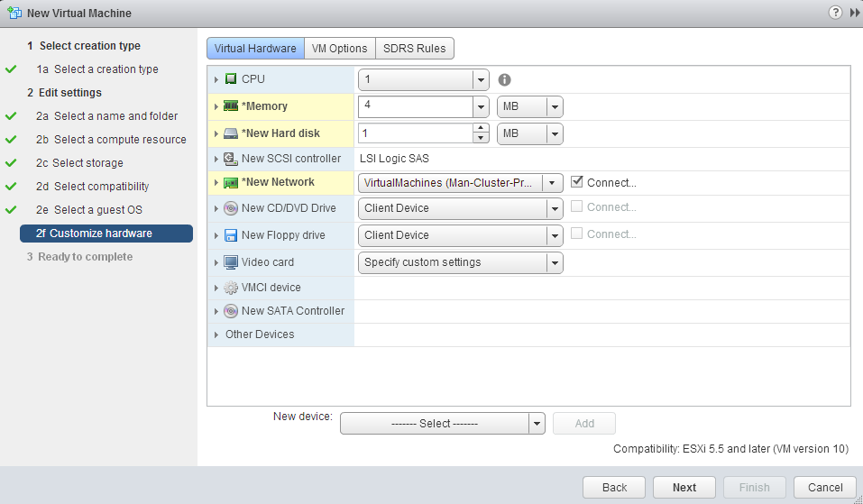Expand the Video card row
The height and width of the screenshot is (504, 863).
216,262
